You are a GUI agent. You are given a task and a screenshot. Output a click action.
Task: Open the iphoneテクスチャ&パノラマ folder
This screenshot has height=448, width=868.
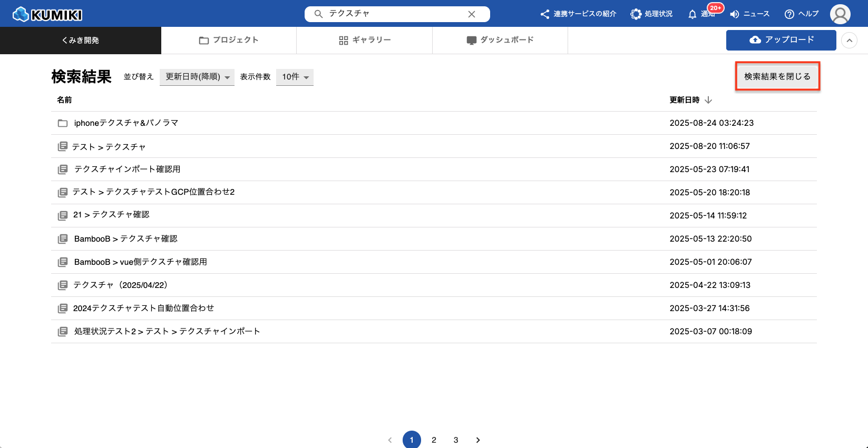126,123
